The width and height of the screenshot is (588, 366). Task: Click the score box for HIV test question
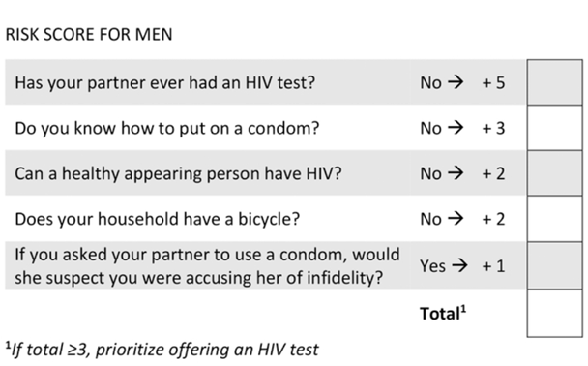(x=554, y=82)
